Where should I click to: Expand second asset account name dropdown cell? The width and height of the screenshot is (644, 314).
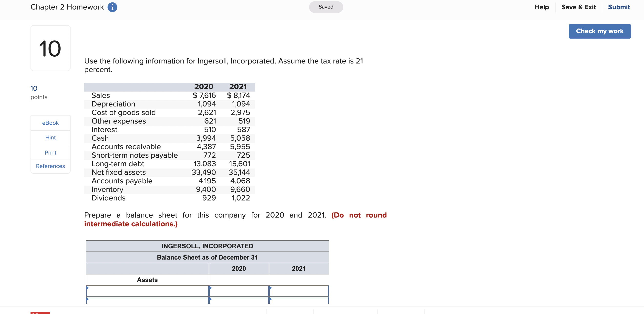147,300
